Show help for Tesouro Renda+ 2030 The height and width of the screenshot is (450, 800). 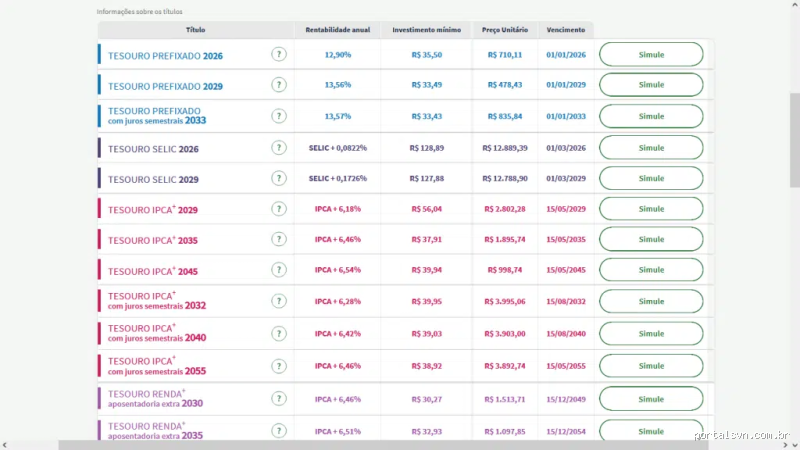[279, 398]
